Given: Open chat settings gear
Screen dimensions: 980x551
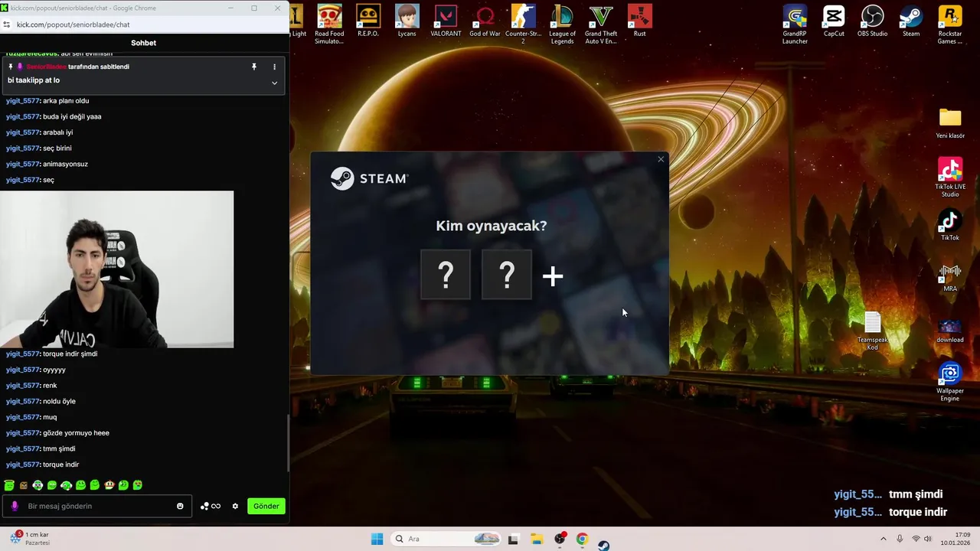Looking at the screenshot, I should click(235, 506).
